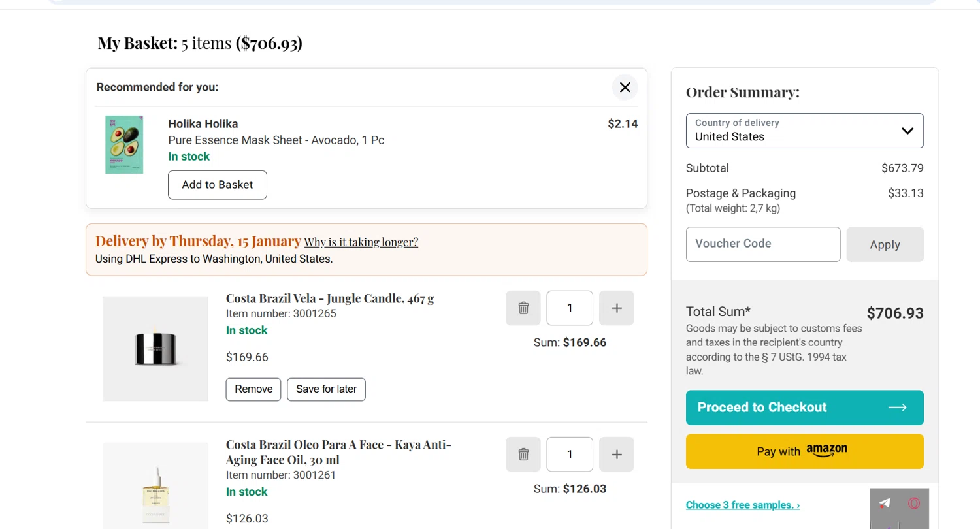Click 'Pure Essence Mask Sheet - Avocado, 1 Pc'
The height and width of the screenshot is (529, 980).
(x=276, y=140)
